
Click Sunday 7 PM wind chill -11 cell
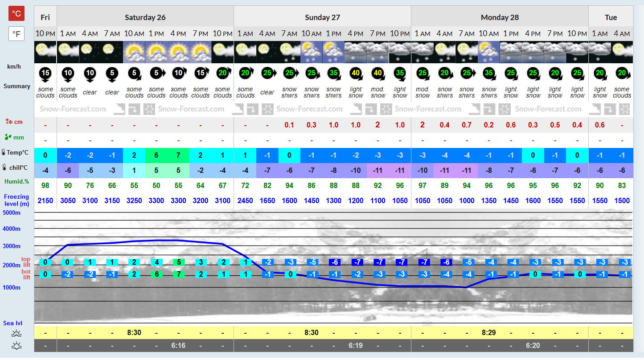[x=378, y=170]
